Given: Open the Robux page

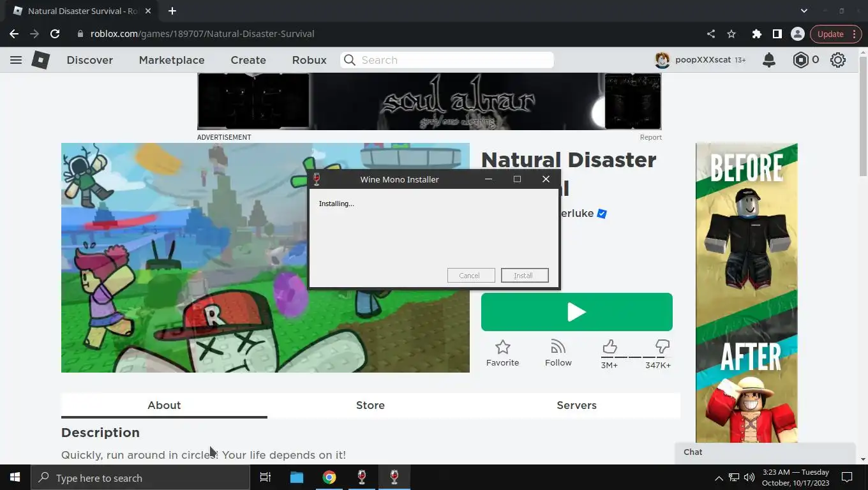Looking at the screenshot, I should (310, 60).
